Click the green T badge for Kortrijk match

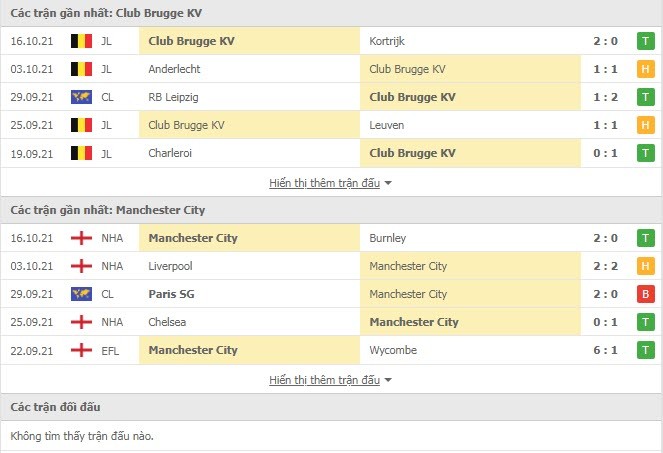pyautogui.click(x=645, y=41)
